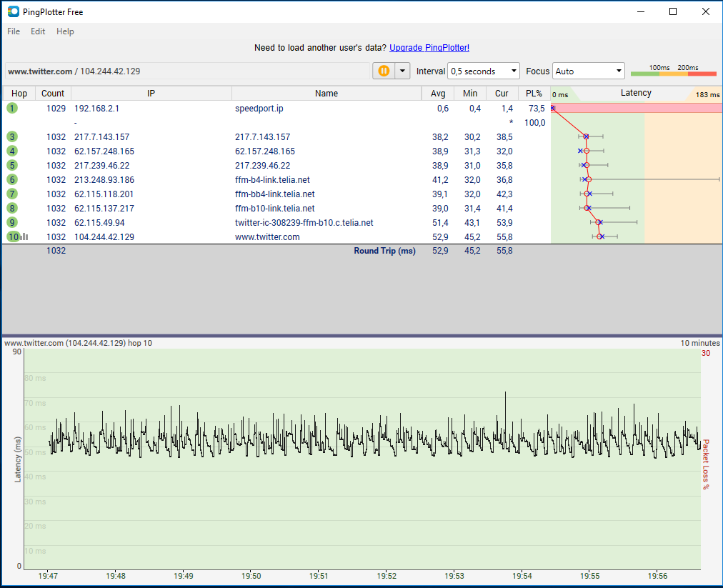Open the Interval 0,5 seconds dropdown

pyautogui.click(x=483, y=71)
